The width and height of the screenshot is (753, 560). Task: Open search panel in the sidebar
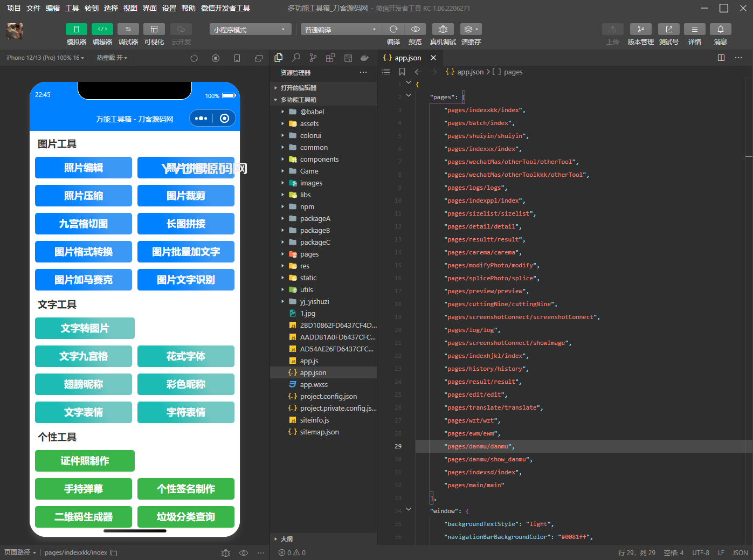click(x=296, y=58)
